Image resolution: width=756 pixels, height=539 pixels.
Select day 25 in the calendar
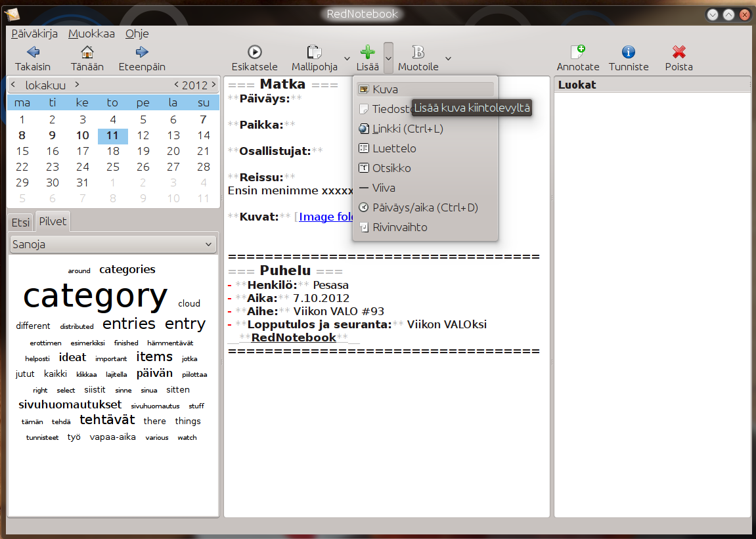[113, 167]
